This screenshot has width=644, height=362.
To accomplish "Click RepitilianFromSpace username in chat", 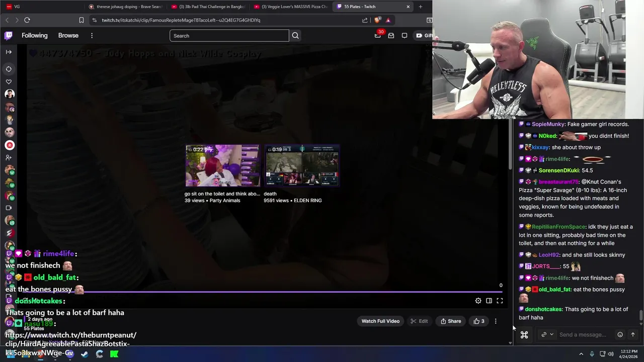I will [x=558, y=227].
